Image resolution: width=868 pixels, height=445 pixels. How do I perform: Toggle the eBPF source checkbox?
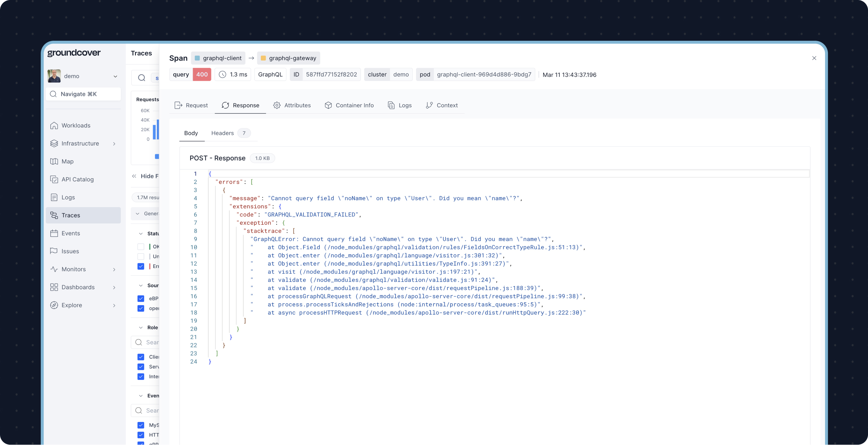click(141, 299)
